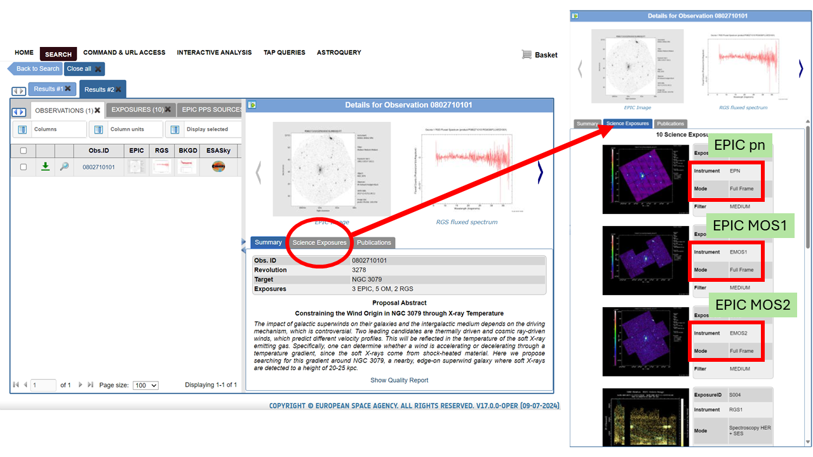Open the SEARCH menu
Image resolution: width=813 pixels, height=457 pixels.
pos(58,54)
